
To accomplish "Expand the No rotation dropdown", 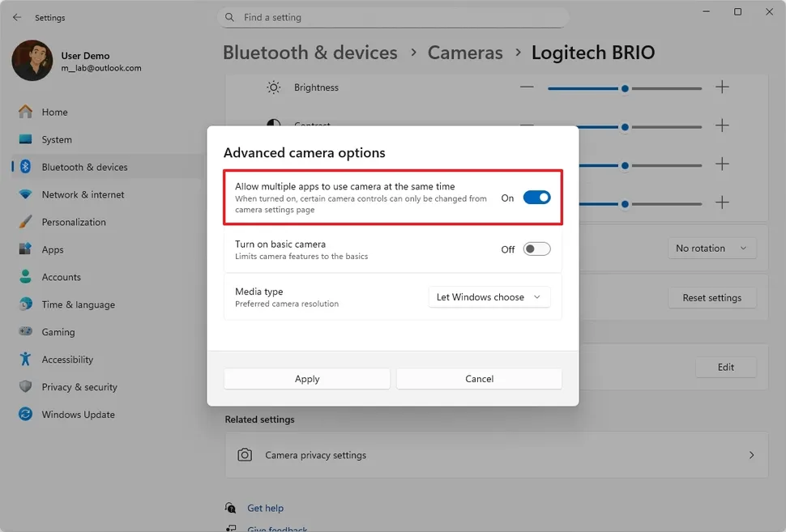I will coord(711,248).
